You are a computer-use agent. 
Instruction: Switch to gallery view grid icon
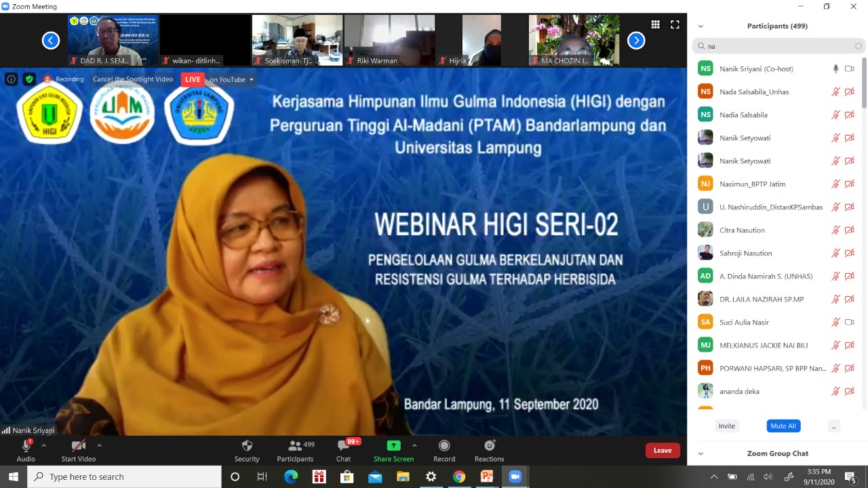(655, 24)
